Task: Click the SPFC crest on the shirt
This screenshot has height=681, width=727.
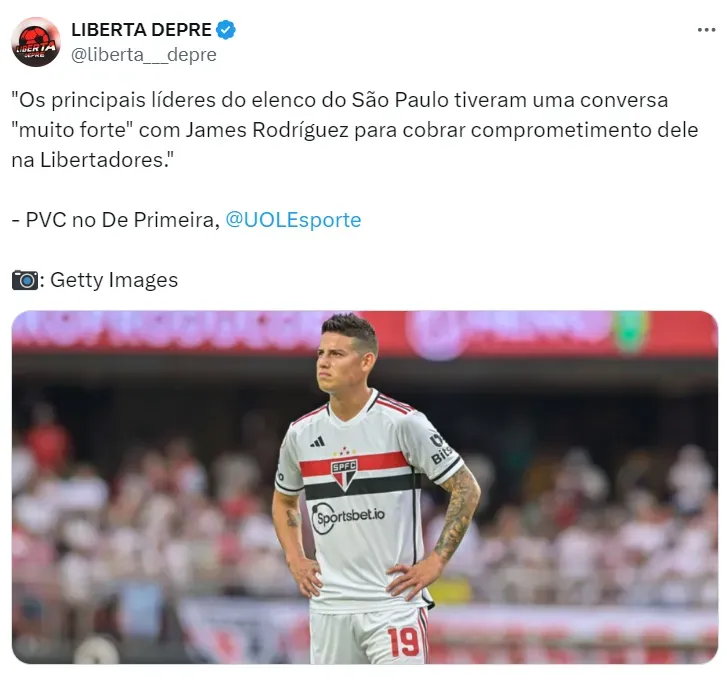Action: click(344, 474)
